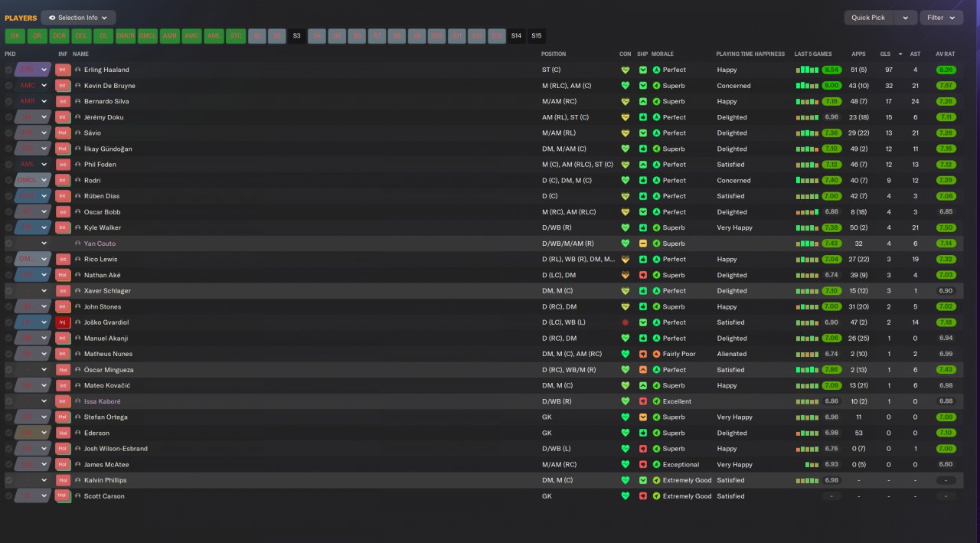
Task: Open Jérémy Doku's position picker dropdown
Action: [33, 117]
